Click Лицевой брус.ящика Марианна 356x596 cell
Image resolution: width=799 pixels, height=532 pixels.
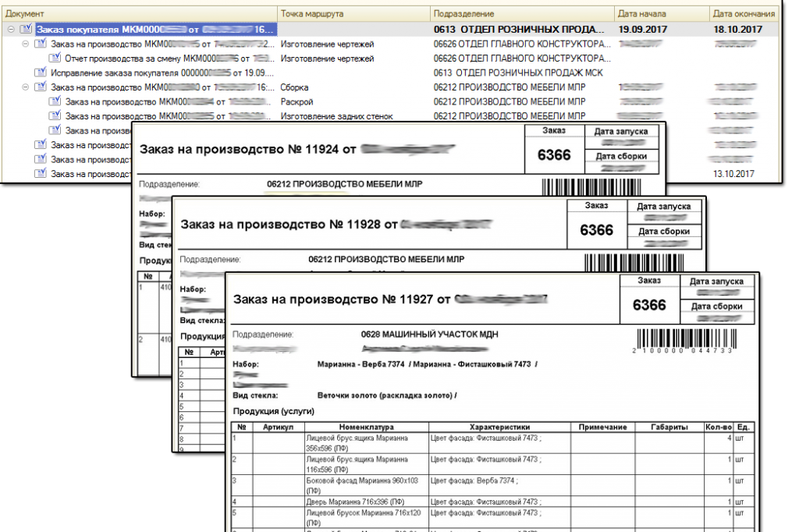pos(367,443)
